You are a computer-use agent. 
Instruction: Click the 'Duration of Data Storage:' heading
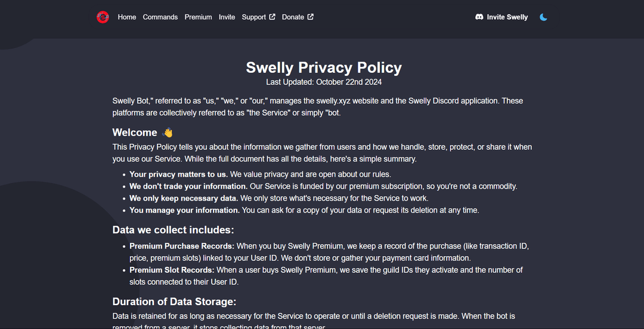174,302
